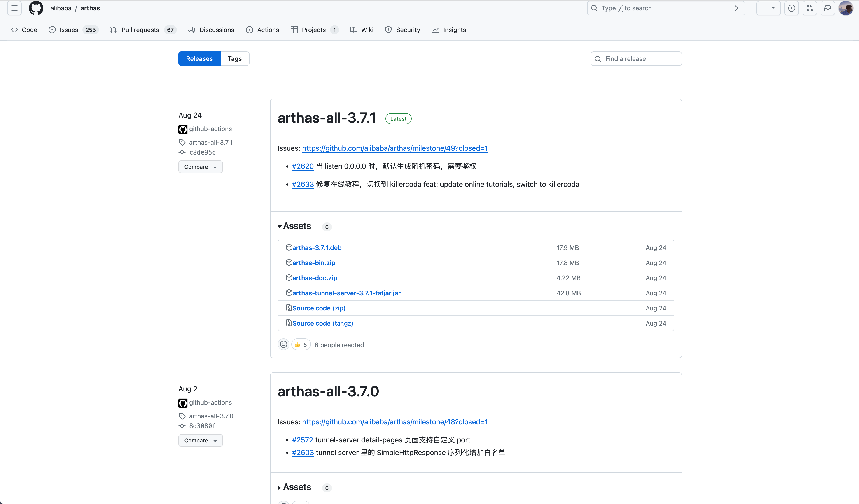Click the '8 people reacted' text
Image resolution: width=859 pixels, height=504 pixels.
coord(339,345)
